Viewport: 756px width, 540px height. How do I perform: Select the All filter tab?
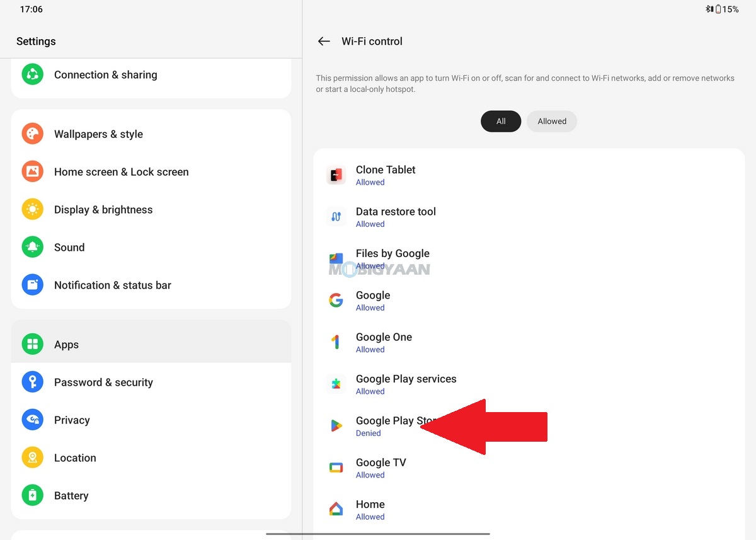point(501,122)
